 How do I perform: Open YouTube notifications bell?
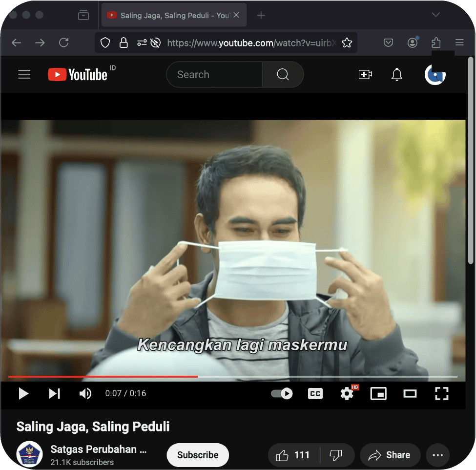pos(397,75)
